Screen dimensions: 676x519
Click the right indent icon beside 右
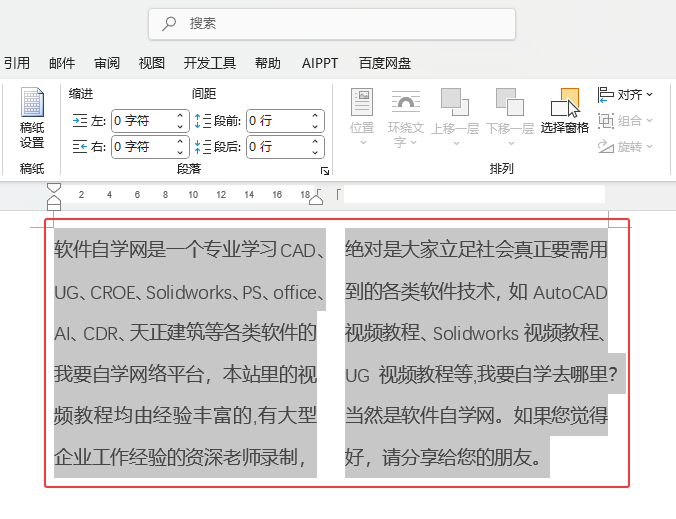coord(80,147)
